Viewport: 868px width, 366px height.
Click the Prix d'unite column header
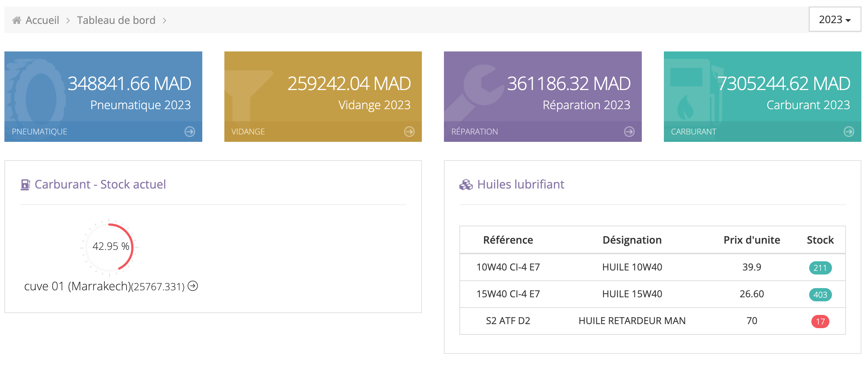pos(751,240)
